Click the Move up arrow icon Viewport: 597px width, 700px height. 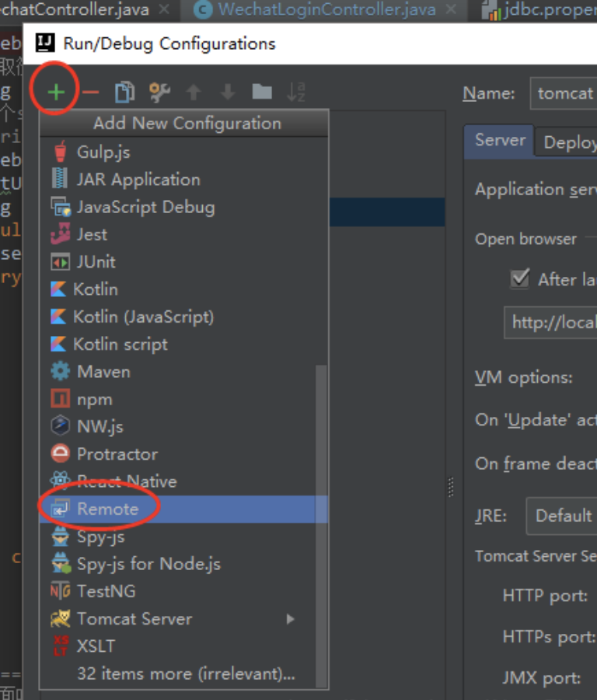click(x=194, y=93)
